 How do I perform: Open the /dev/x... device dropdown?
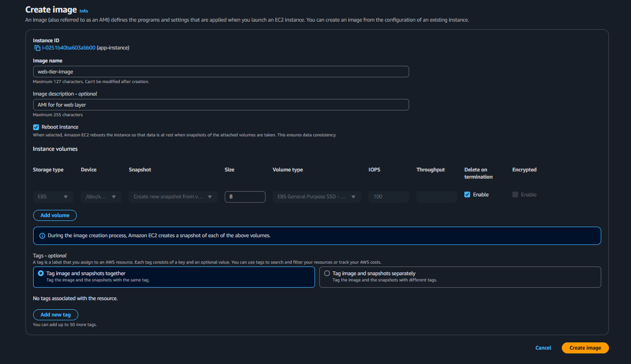coord(101,197)
